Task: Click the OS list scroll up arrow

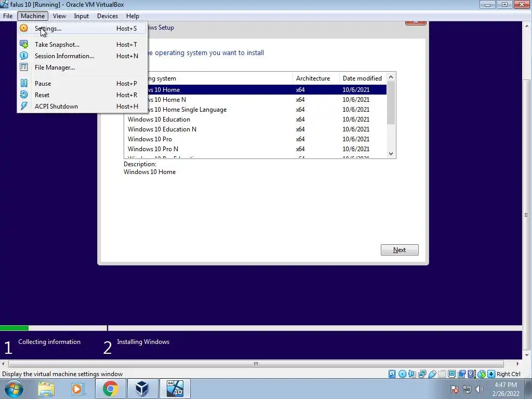Action: click(391, 77)
